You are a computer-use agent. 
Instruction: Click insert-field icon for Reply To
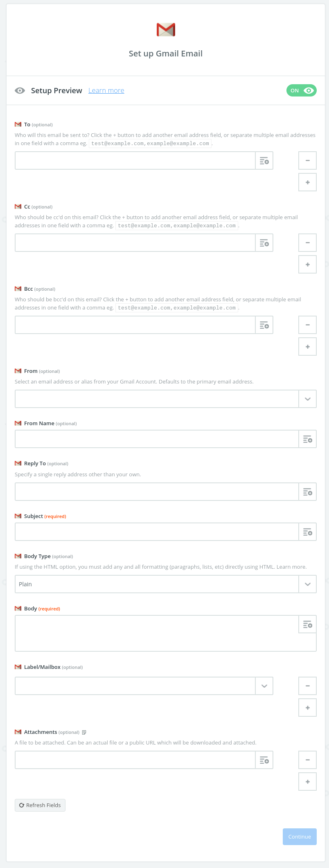click(308, 492)
